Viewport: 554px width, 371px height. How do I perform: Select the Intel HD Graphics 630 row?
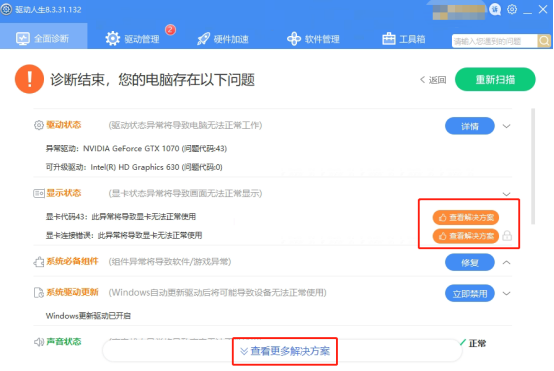pyautogui.click(x=134, y=167)
